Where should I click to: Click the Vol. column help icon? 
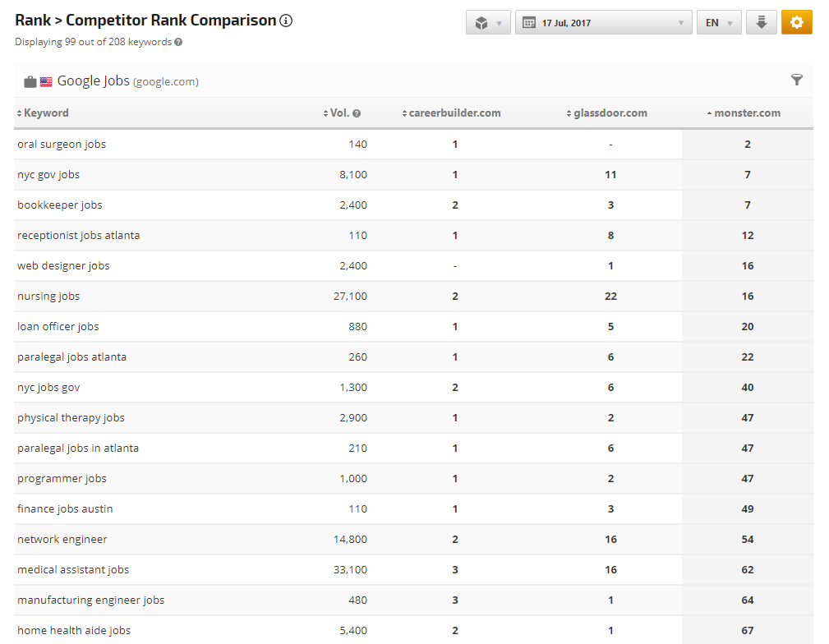pyautogui.click(x=357, y=113)
